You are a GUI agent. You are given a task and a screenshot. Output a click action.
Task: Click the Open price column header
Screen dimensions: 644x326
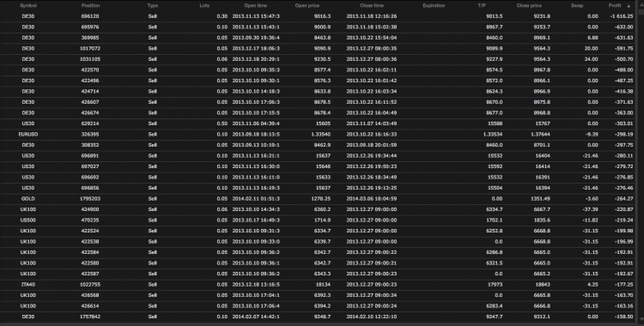pos(307,6)
